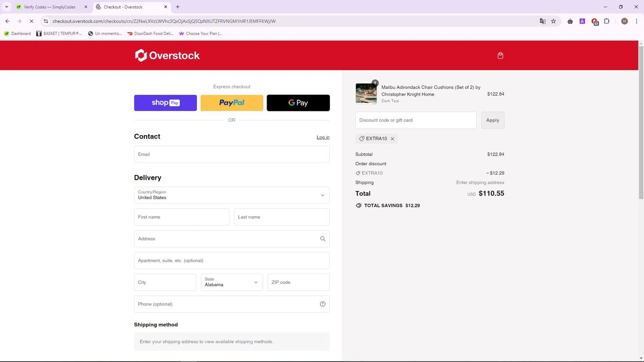The image size is (644, 362).
Task: Go forward in browser history
Action: 19,21
